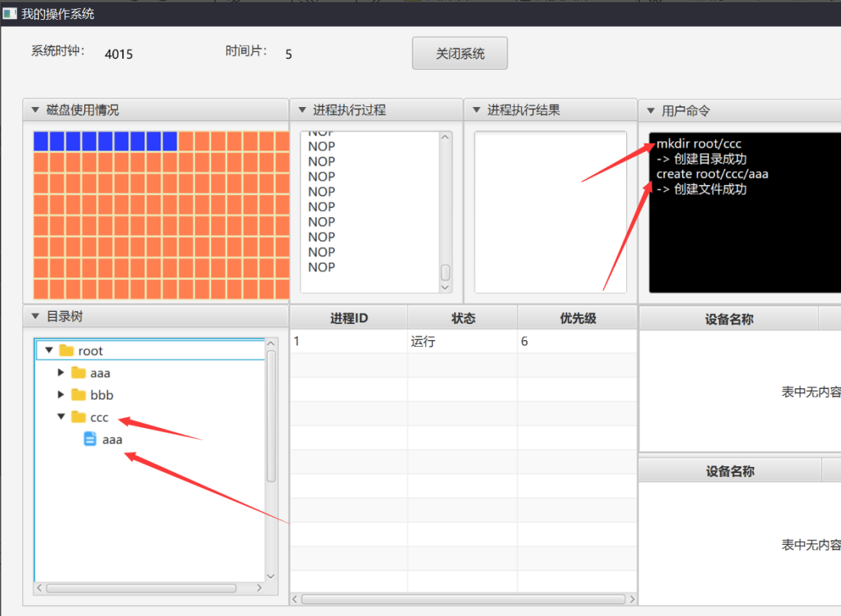Click process table horizontal scroll-left arrow
Screen dimensions: 841x616
click(294, 599)
